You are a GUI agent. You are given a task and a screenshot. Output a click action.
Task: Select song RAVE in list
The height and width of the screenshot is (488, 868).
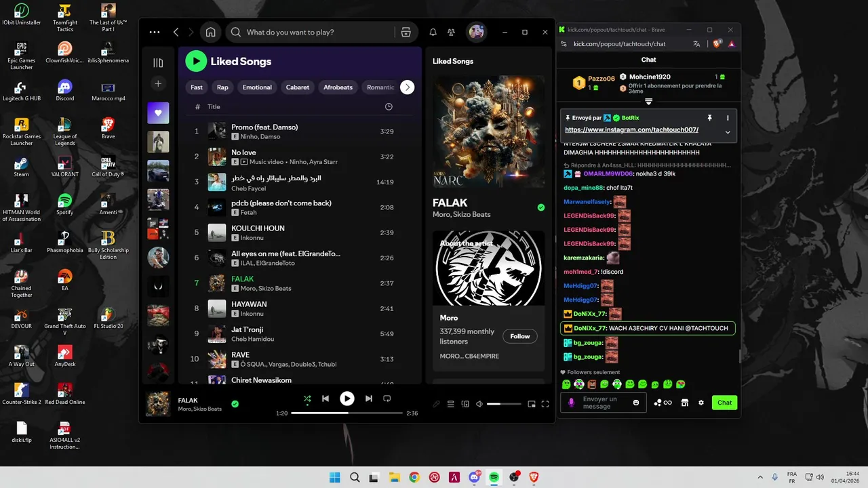click(x=301, y=359)
